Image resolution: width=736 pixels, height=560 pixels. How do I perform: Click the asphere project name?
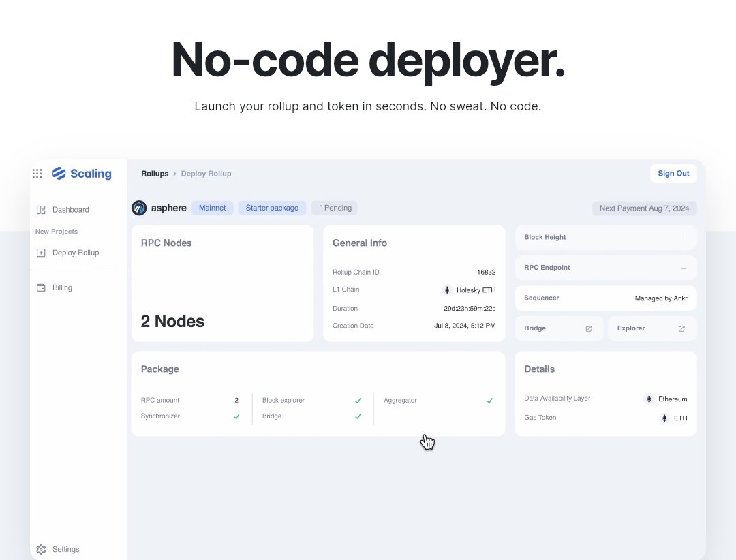click(168, 208)
